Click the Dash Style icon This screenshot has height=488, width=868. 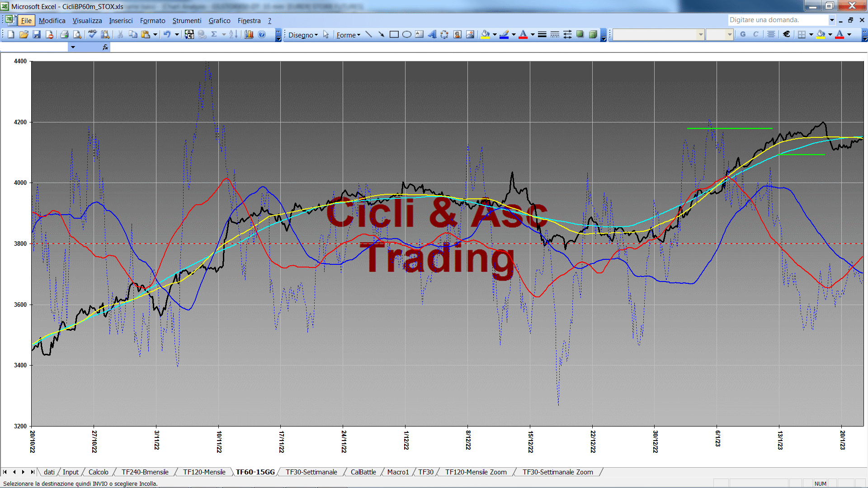pyautogui.click(x=555, y=35)
